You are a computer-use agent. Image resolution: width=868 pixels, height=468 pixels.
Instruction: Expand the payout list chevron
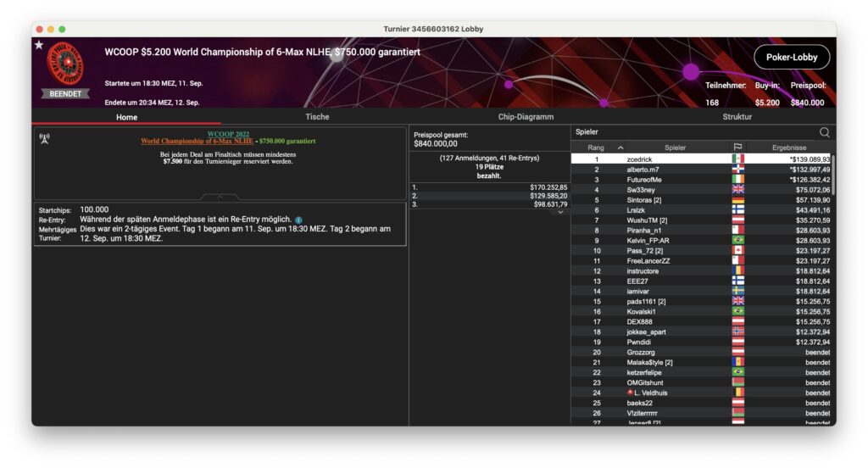559,212
